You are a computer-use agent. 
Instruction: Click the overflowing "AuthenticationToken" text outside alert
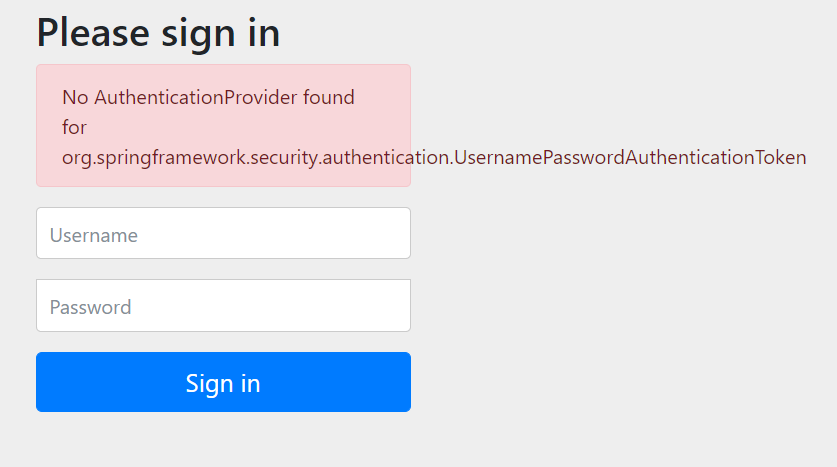click(716, 157)
